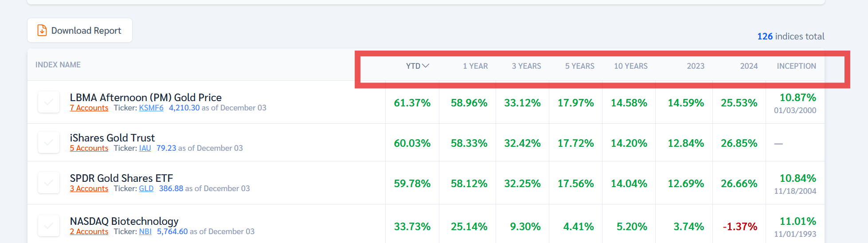Screen dimensions: 868x243
Task: Click the LBMA Afternoon (PM) Gold Price name
Action: click(146, 97)
